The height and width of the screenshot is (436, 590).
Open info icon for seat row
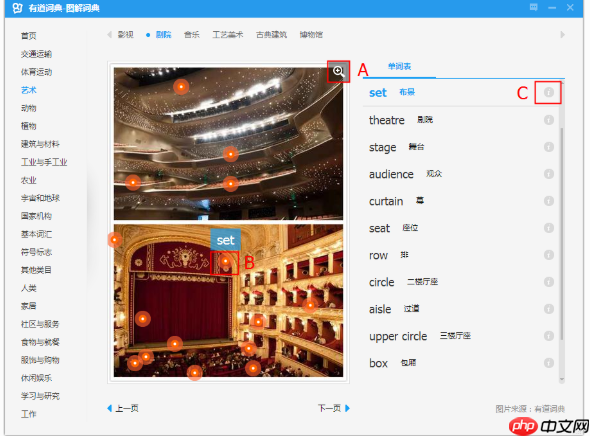point(549,228)
